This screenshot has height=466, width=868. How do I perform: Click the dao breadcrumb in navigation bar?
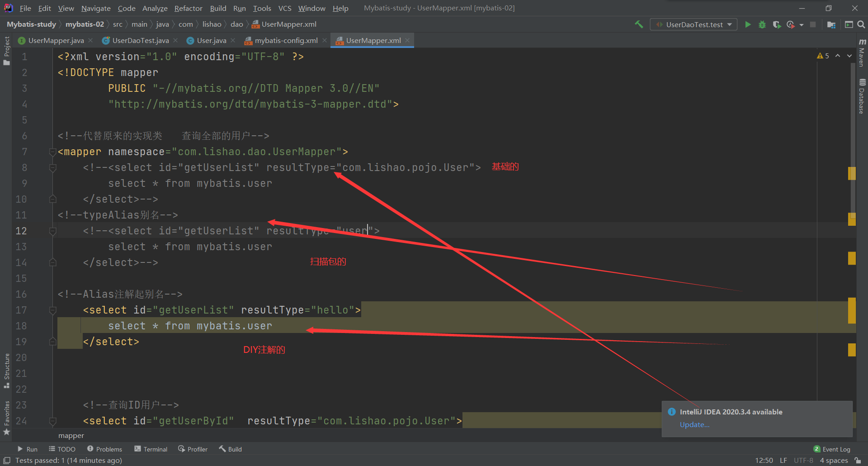pos(236,24)
